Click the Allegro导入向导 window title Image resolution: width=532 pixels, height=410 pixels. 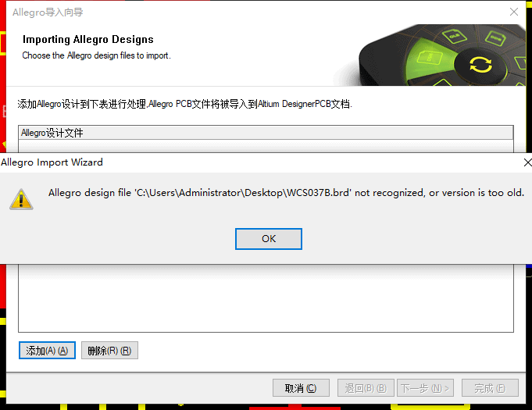pos(48,12)
